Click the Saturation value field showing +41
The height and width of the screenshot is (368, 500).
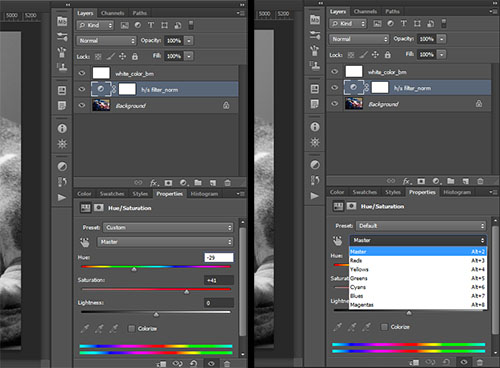pos(219,280)
